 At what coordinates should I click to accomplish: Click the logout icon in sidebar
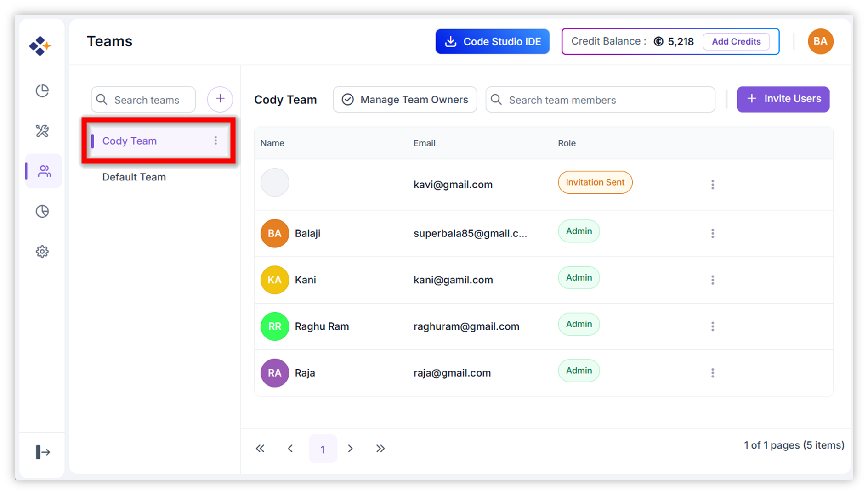(43, 452)
